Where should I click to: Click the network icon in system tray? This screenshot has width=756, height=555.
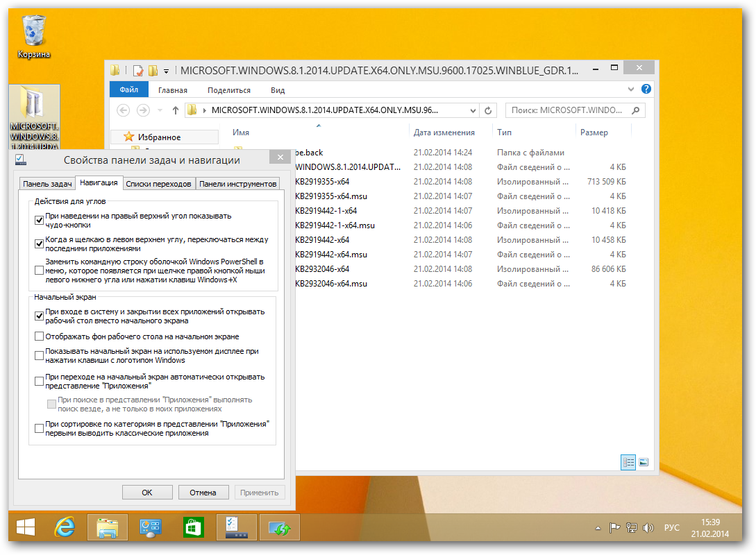point(631,528)
